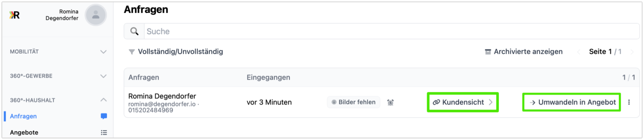Open the Vollständig/Unvollständig filter
This screenshot has width=644, height=140.
[x=176, y=52]
